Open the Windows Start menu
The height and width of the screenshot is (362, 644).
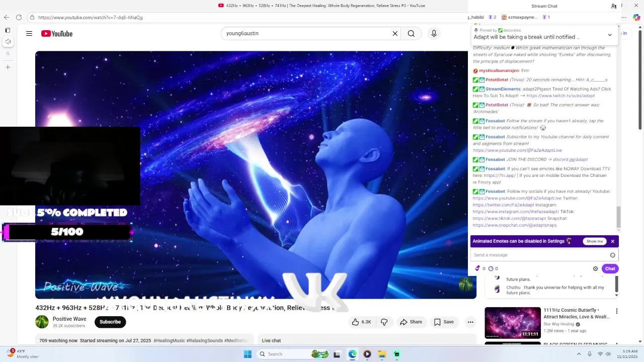[x=248, y=354]
